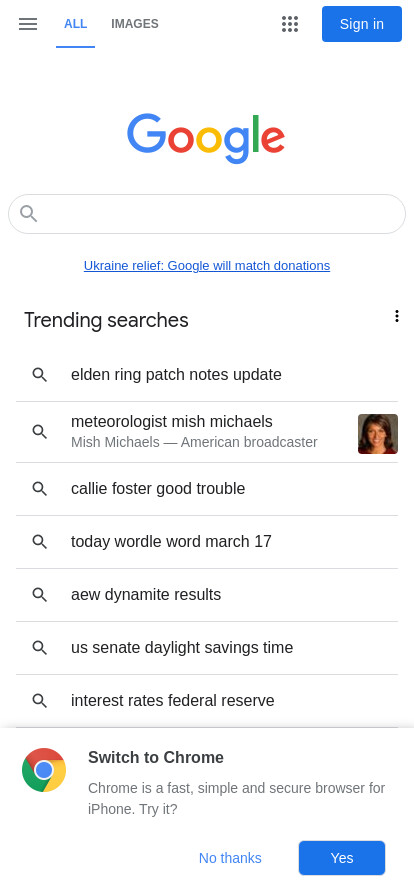Click the Google logo
The height and width of the screenshot is (896, 414).
pos(206,138)
